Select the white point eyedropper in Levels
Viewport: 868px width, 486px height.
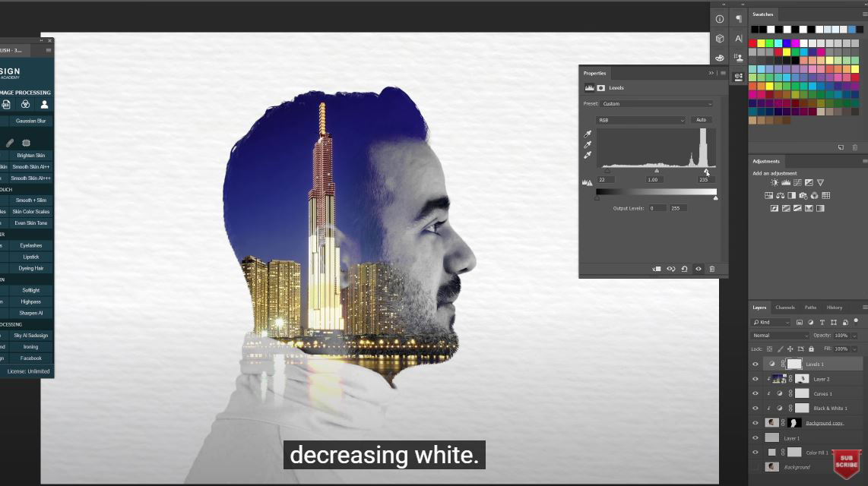point(588,155)
